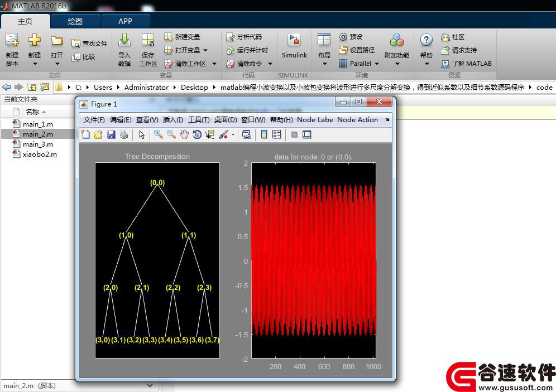
Task: Click Request Support (请求支持)
Action: click(x=459, y=50)
